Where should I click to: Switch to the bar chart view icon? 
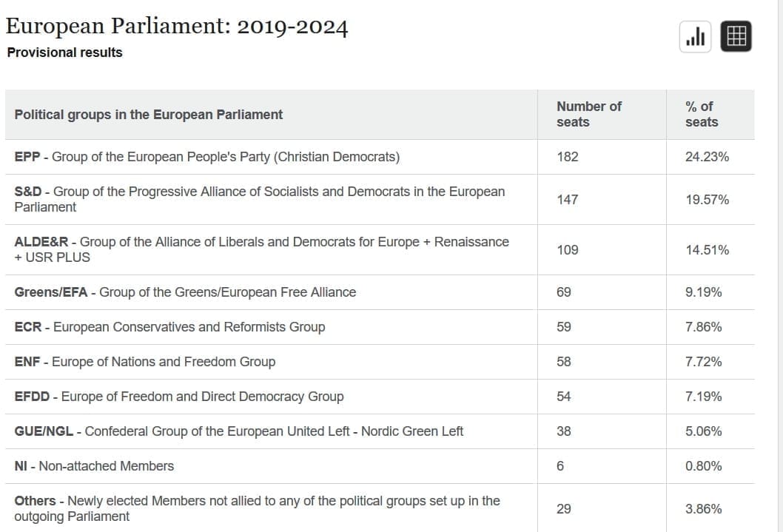click(695, 36)
